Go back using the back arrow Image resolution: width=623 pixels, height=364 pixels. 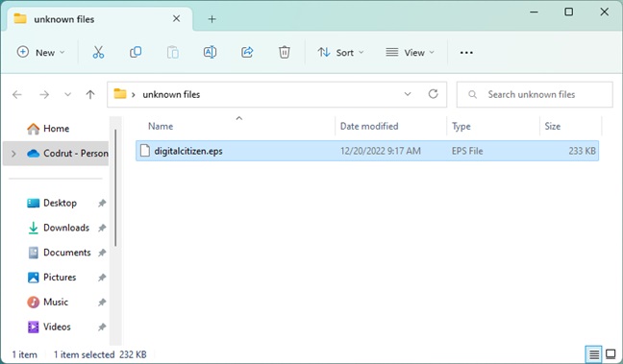(17, 94)
